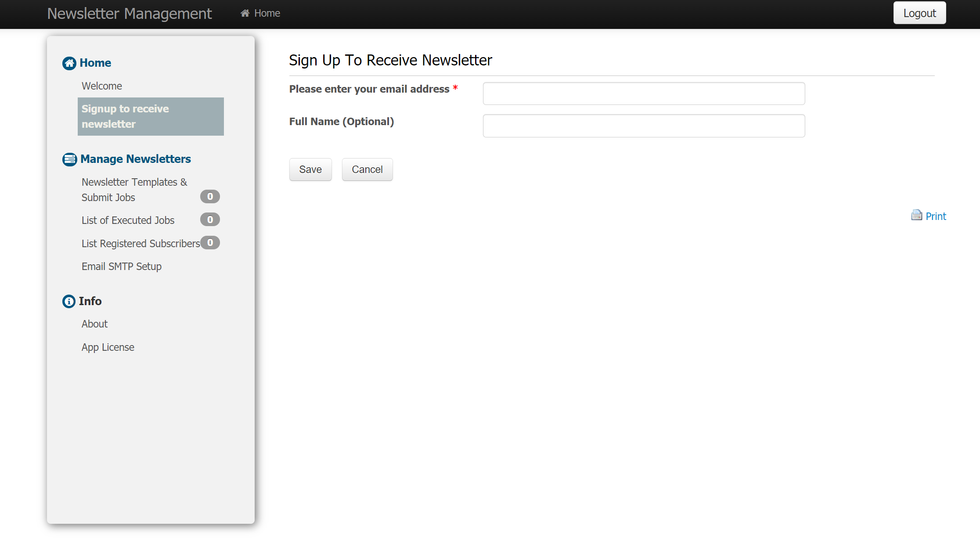Screen dimensions: 980x551
Task: Select the Home heading in sidebar
Action: [95, 63]
